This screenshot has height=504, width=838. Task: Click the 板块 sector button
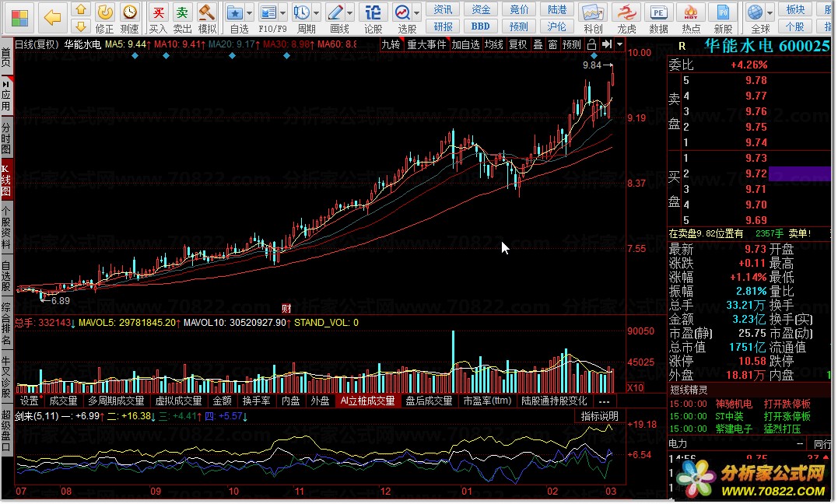[x=795, y=9]
